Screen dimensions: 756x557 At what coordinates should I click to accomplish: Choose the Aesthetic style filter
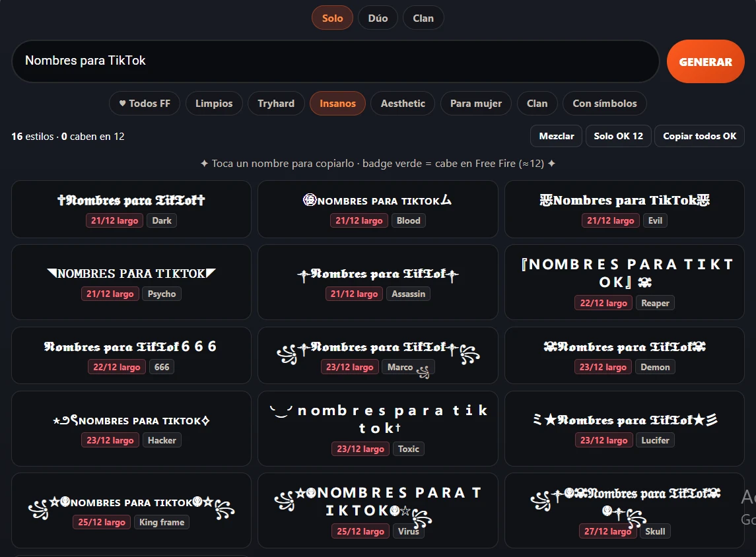[403, 103]
